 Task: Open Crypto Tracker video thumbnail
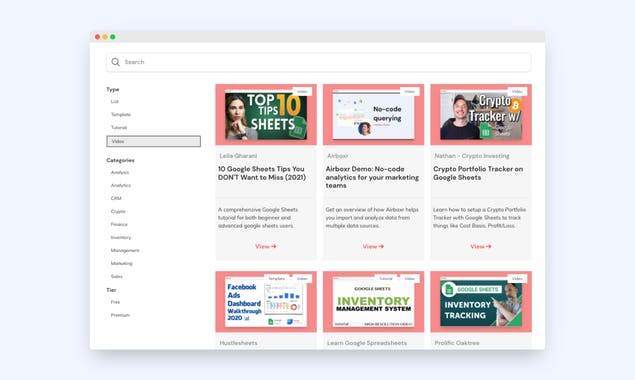click(481, 116)
